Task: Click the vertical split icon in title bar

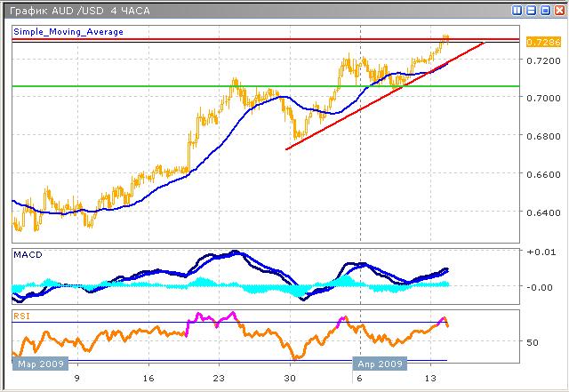Action: click(x=518, y=9)
